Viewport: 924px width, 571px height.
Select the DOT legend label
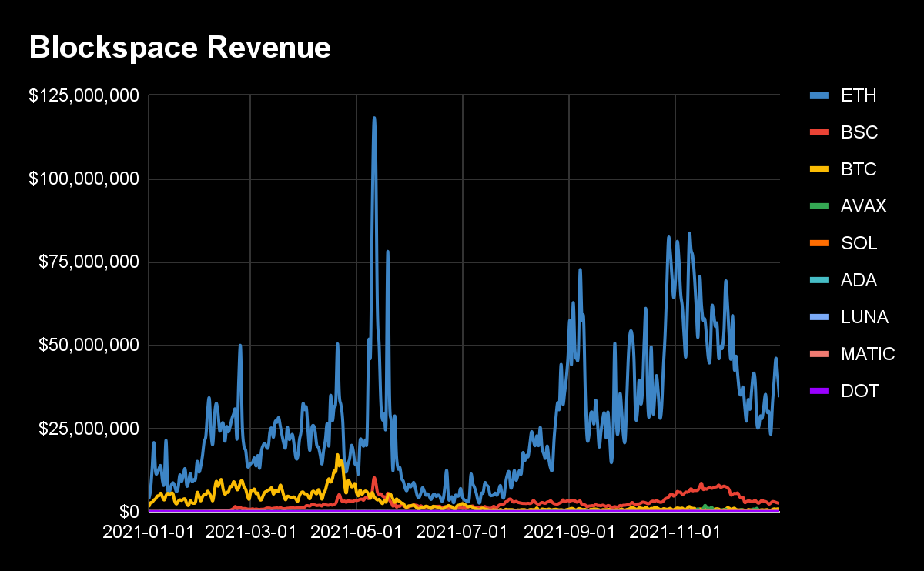click(x=859, y=391)
